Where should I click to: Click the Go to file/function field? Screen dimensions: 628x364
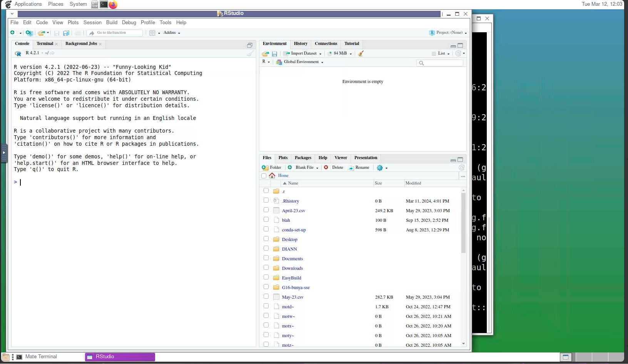coord(115,33)
